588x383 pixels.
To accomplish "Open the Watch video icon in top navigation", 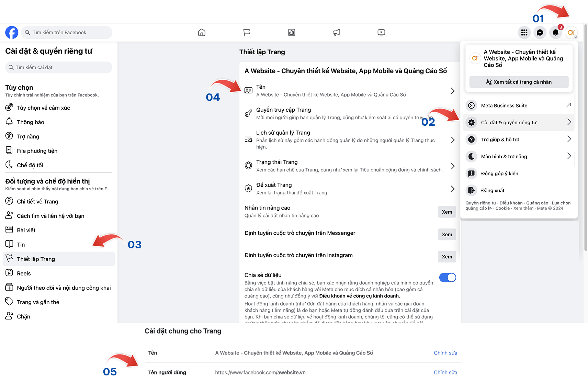I will click(381, 32).
